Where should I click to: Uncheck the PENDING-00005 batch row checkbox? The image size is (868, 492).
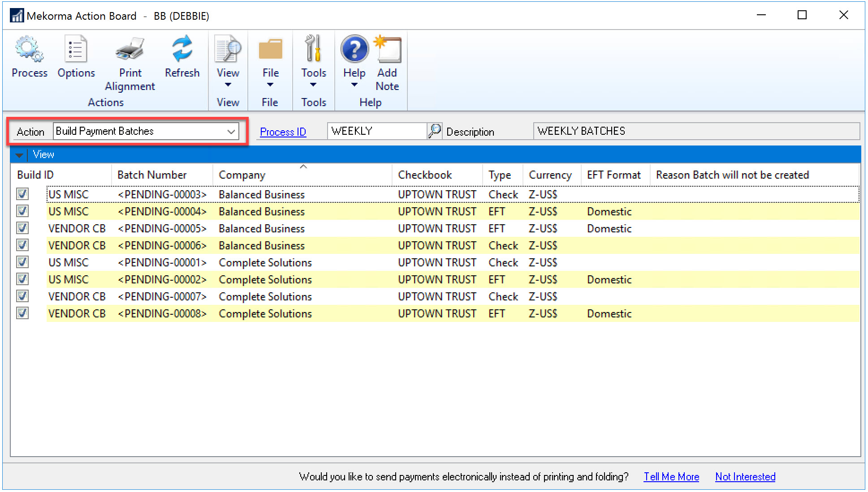22,228
